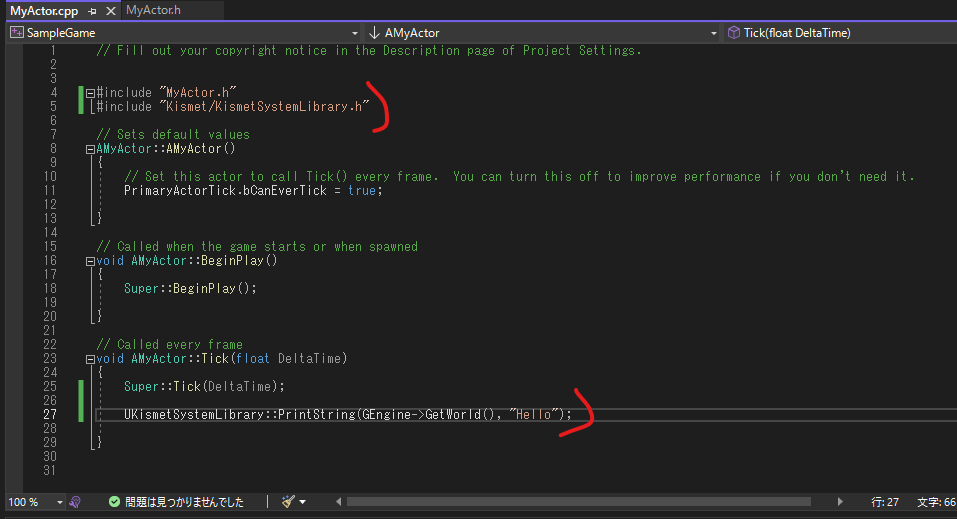Click line number 27 in the margin

[50, 415]
